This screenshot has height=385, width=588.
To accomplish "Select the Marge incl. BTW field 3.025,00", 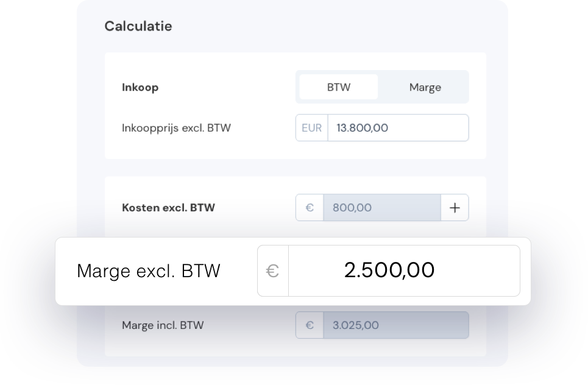I will [396, 325].
